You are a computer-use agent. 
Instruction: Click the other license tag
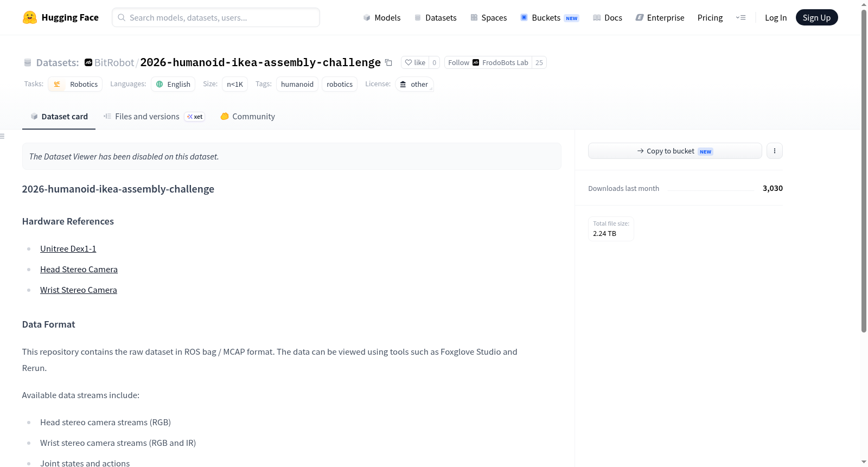click(x=414, y=84)
